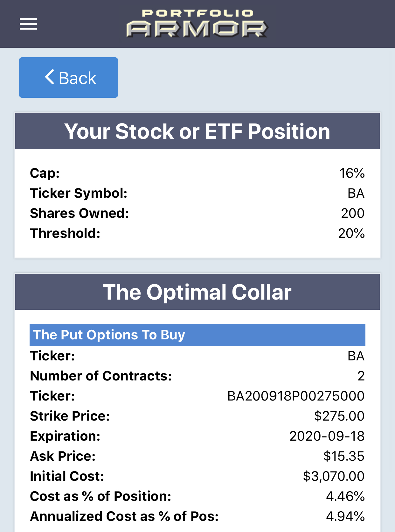
Task: Click the Ticker Symbol value BA
Action: (x=356, y=193)
